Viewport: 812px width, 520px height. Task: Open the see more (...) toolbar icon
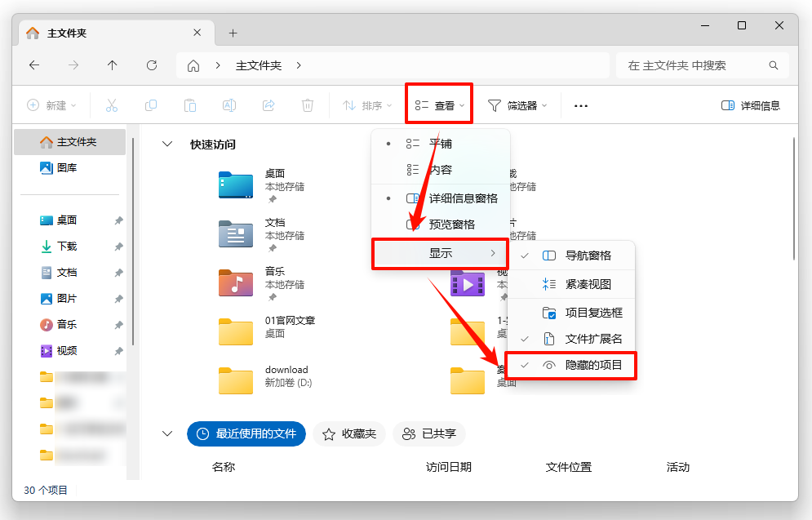tap(580, 105)
